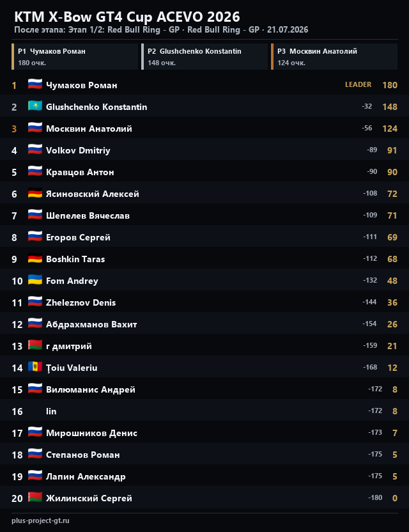The image size is (409, 532).
Task: Click the German flag next to Ясиновский Алексей
Action: [x=35, y=192]
